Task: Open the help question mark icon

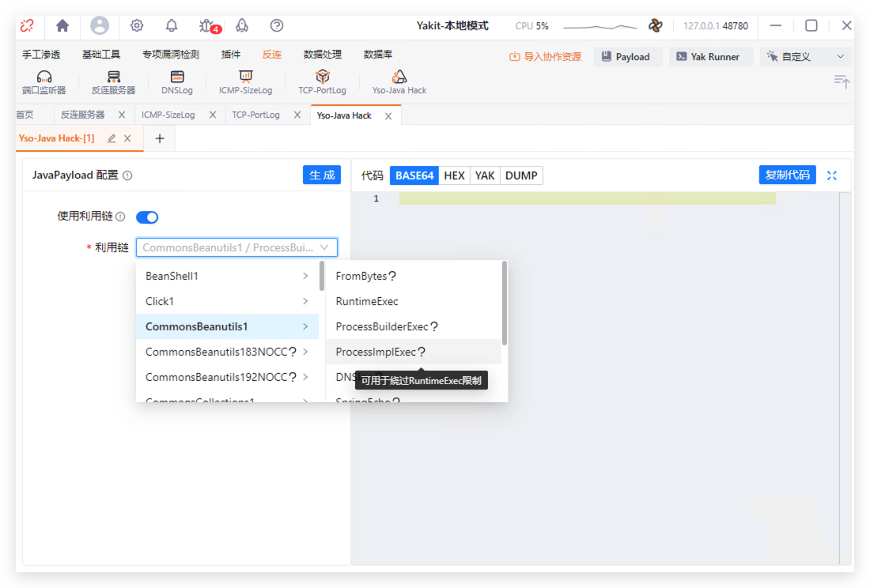Action: 276,25
